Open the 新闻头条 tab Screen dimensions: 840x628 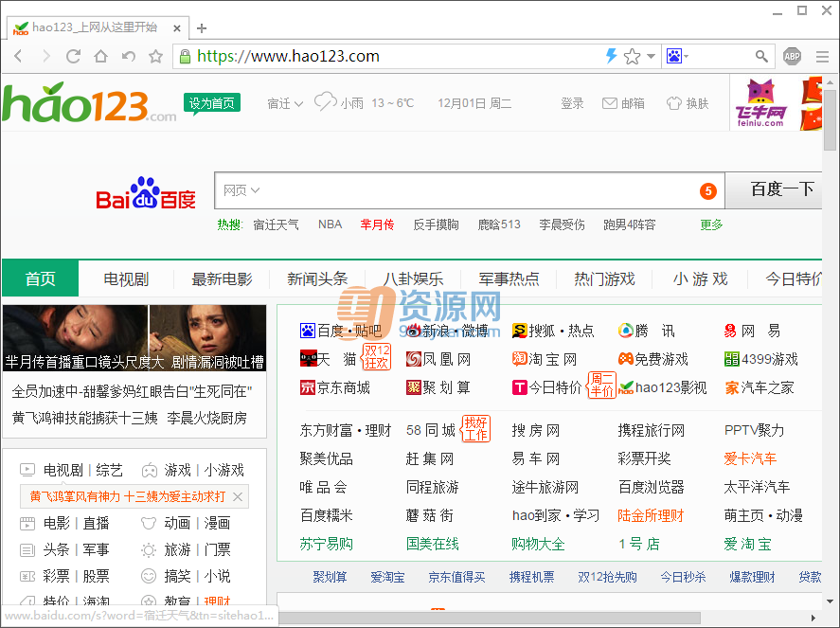click(x=317, y=278)
